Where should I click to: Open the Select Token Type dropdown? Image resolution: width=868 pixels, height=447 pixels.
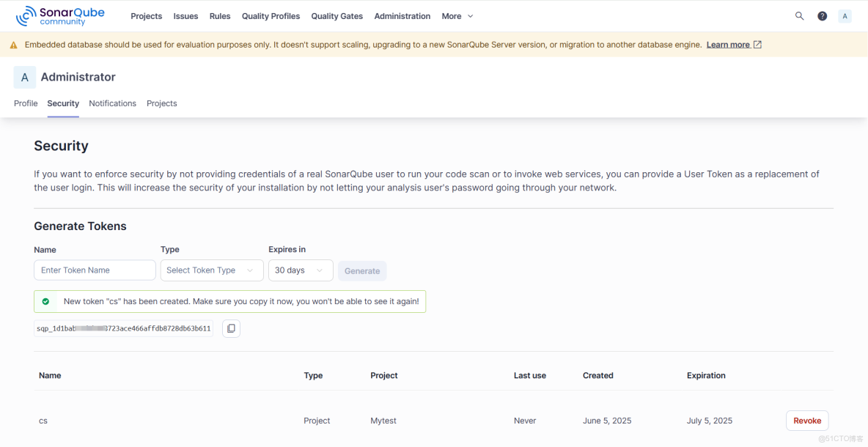click(212, 270)
